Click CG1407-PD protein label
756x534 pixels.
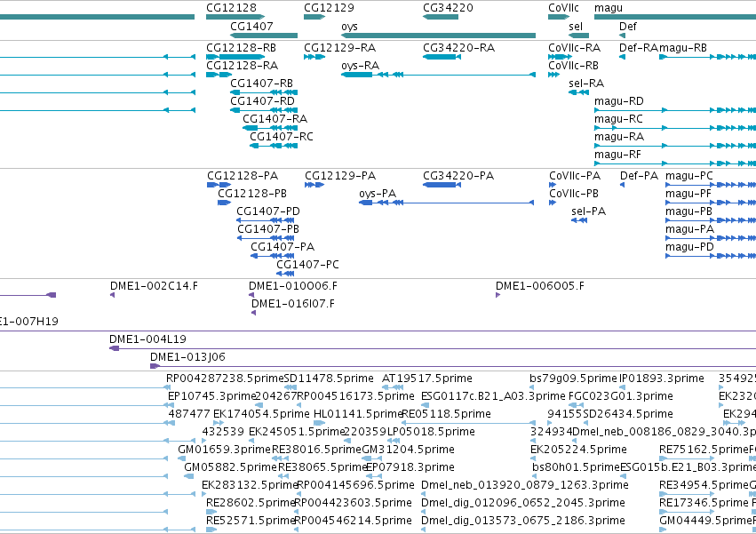click(268, 211)
